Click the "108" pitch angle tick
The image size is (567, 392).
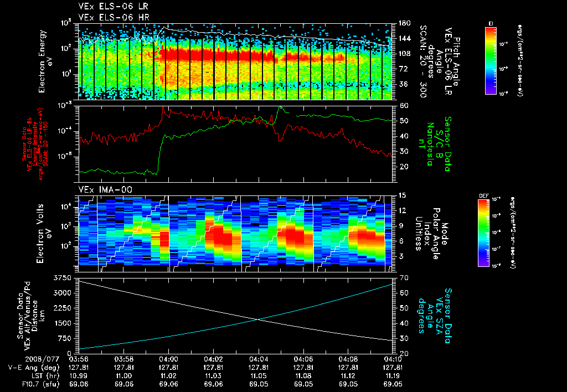404,54
